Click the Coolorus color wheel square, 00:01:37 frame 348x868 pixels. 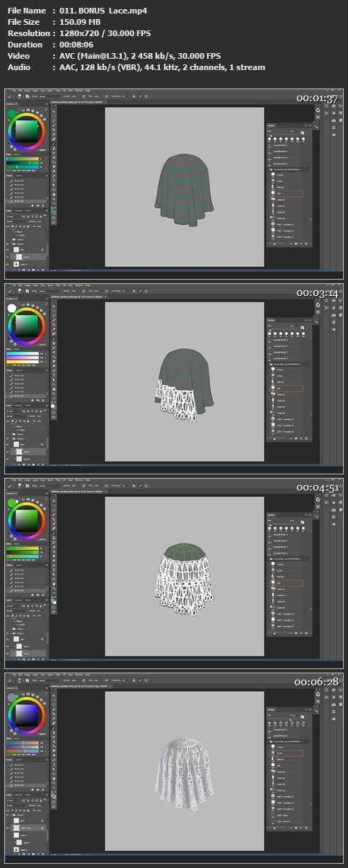pos(26,132)
